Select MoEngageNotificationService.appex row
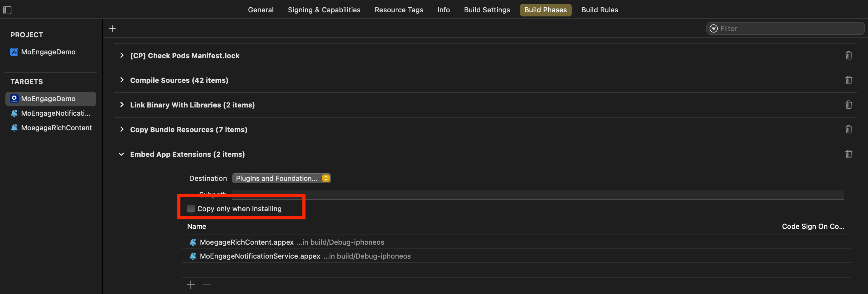This screenshot has height=294, width=868. [x=260, y=256]
